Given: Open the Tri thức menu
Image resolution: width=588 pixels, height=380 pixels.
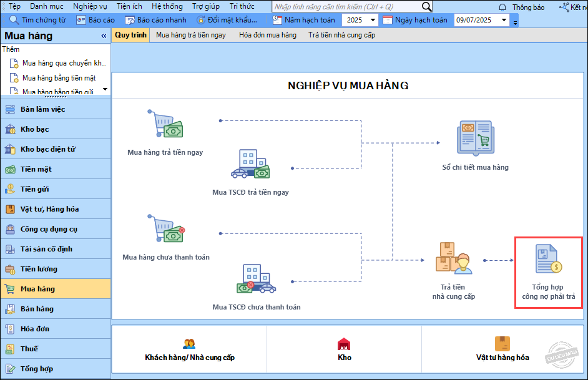Looking at the screenshot, I should [242, 6].
